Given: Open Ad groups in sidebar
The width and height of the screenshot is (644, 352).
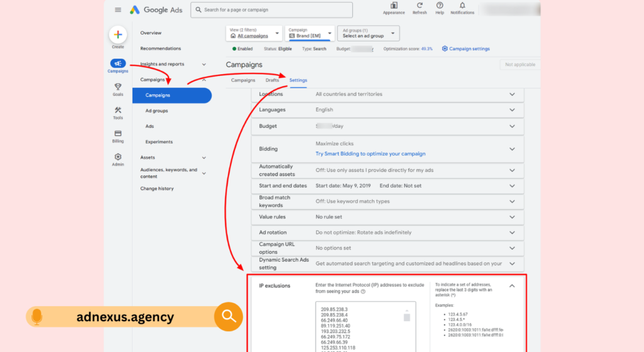Looking at the screenshot, I should point(157,111).
